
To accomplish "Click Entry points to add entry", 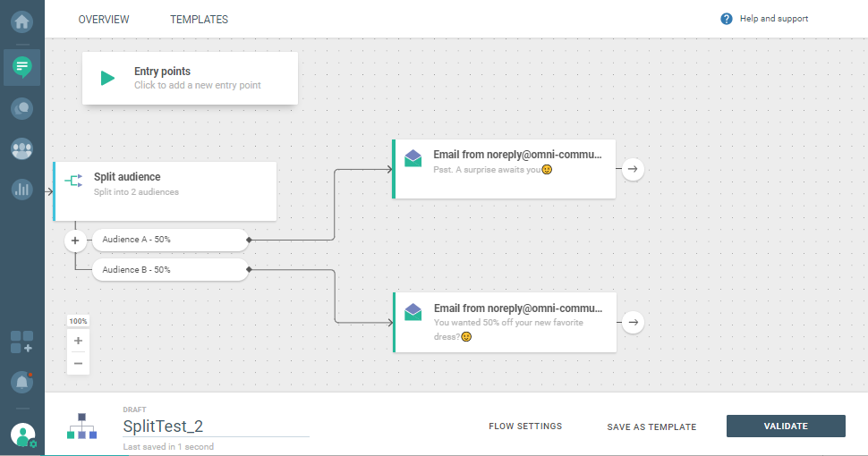I will coord(190,79).
